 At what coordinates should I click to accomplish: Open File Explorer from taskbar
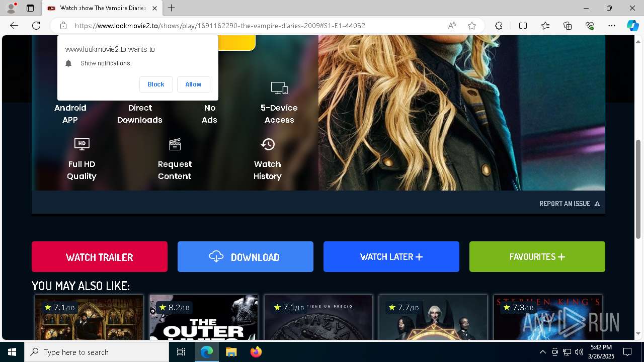pos(231,352)
